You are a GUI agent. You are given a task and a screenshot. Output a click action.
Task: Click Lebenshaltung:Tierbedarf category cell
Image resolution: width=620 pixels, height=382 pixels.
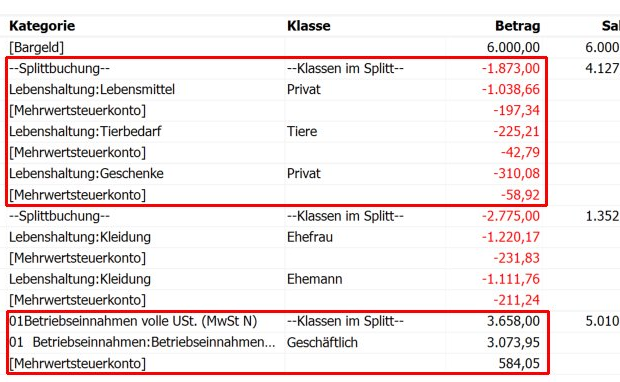[85, 132]
